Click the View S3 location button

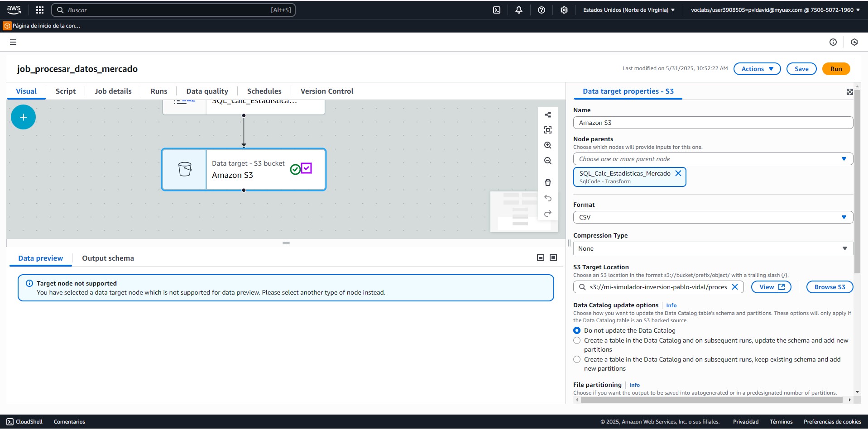771,287
